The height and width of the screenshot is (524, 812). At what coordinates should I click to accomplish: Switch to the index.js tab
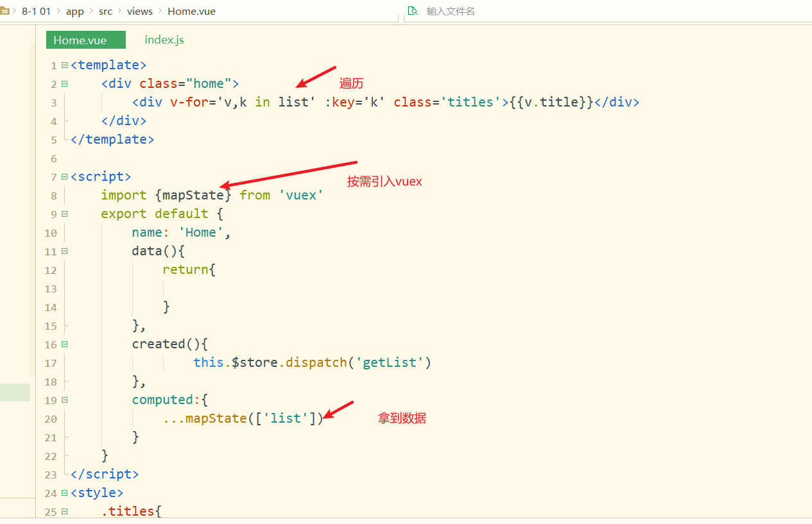point(164,40)
